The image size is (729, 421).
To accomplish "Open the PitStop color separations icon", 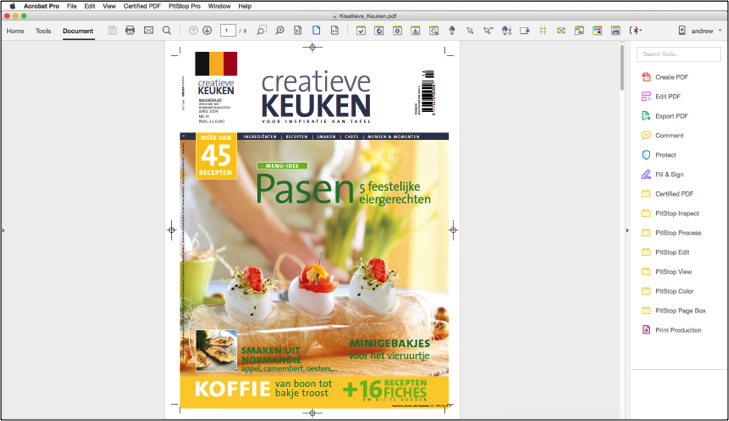I will click(597, 31).
